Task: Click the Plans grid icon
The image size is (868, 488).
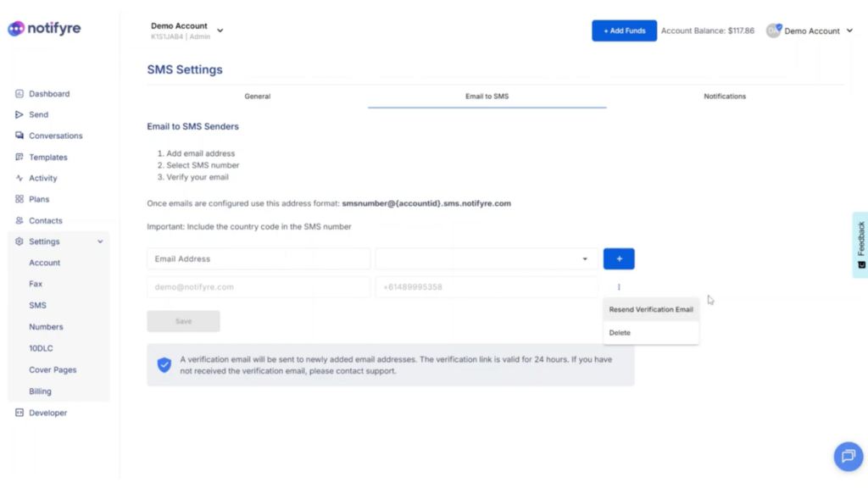Action: point(19,199)
